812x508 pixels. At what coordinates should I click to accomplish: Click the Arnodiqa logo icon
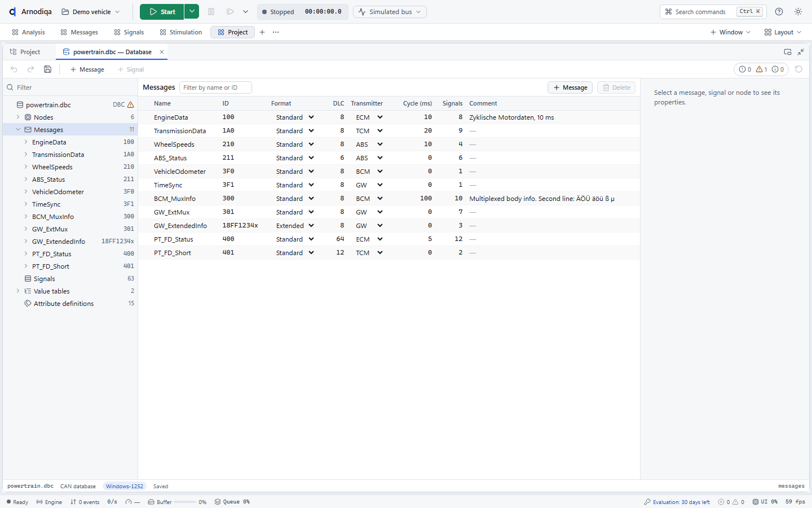12,12
